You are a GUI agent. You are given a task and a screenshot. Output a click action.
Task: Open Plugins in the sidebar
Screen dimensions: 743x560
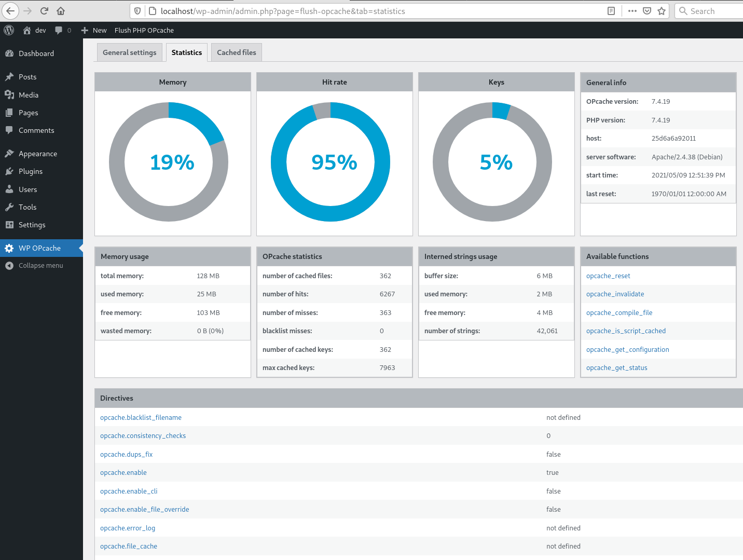pos(42,171)
